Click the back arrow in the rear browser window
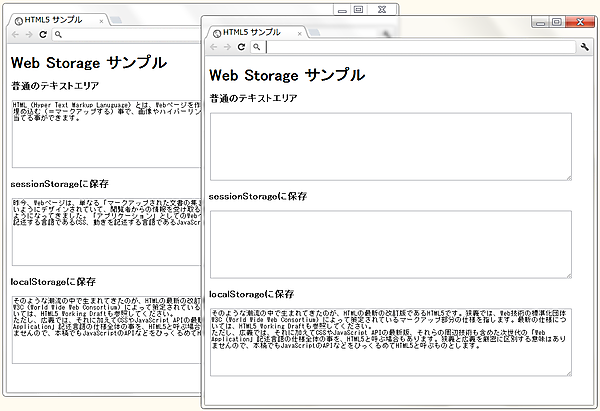Viewport: 600px width, 411px height. [x=14, y=34]
